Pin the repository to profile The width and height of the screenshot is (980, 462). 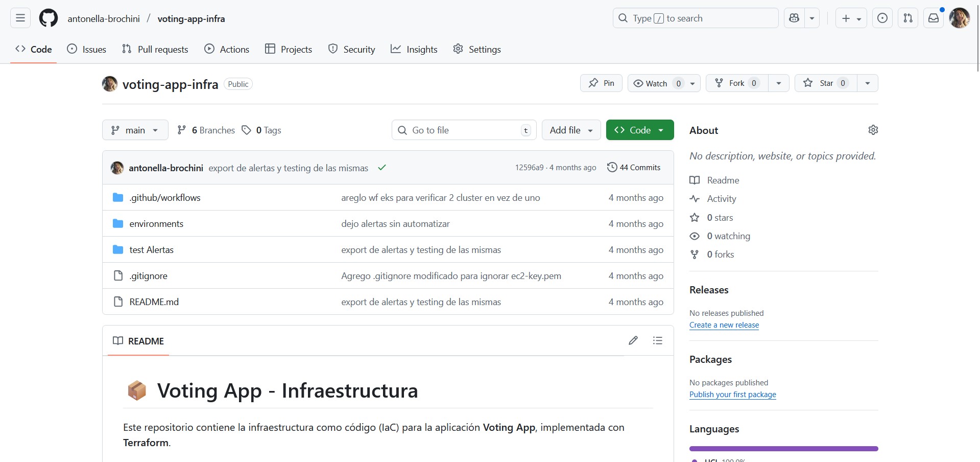point(601,83)
